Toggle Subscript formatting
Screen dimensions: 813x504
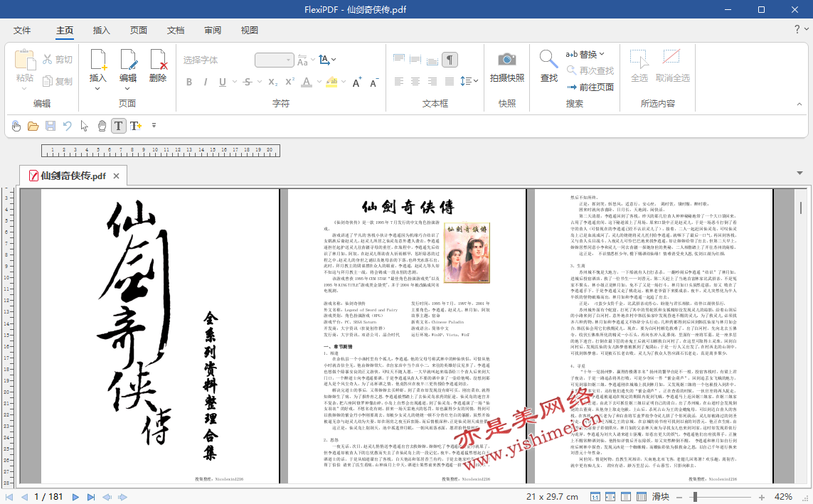(x=272, y=82)
